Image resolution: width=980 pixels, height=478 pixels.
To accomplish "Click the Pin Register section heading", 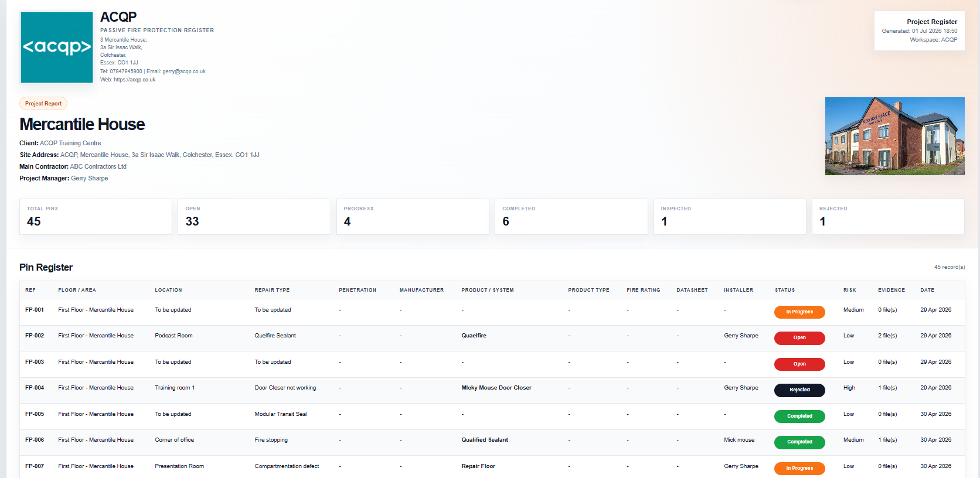I will coord(46,267).
